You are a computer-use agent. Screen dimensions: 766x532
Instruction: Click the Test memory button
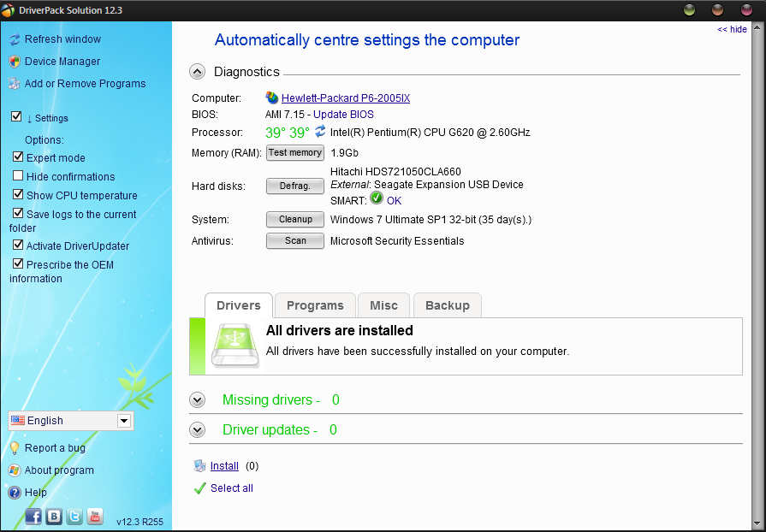(x=295, y=153)
